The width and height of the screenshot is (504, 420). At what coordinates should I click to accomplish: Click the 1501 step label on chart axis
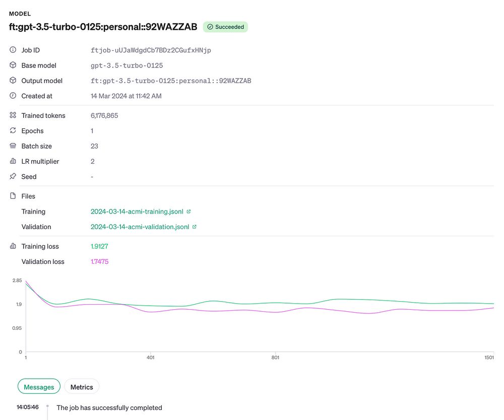point(489,358)
